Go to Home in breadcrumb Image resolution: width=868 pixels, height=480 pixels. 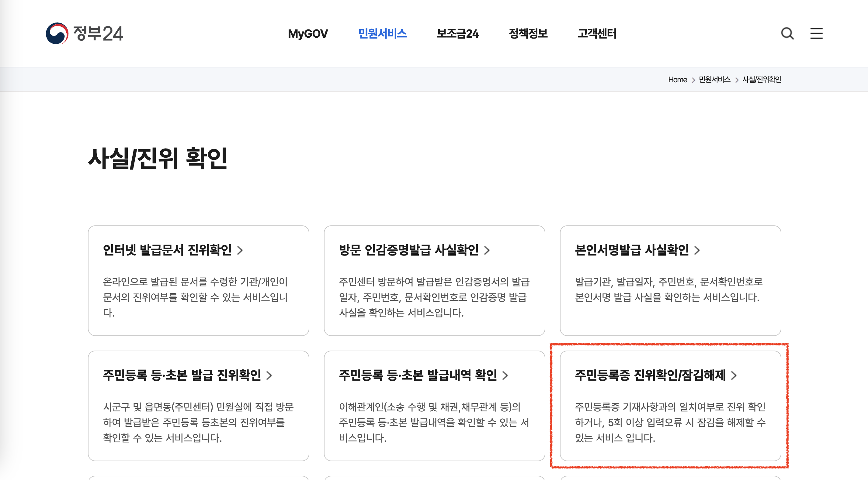677,79
